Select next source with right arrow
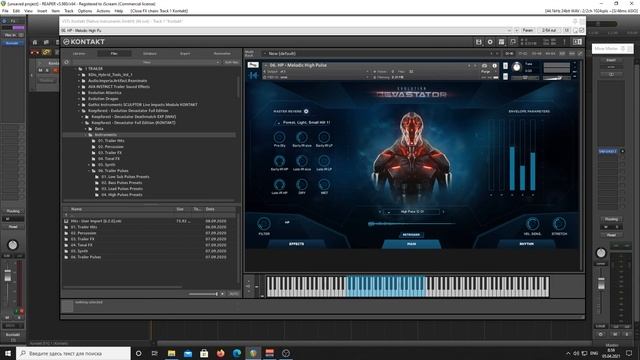 click(x=443, y=212)
